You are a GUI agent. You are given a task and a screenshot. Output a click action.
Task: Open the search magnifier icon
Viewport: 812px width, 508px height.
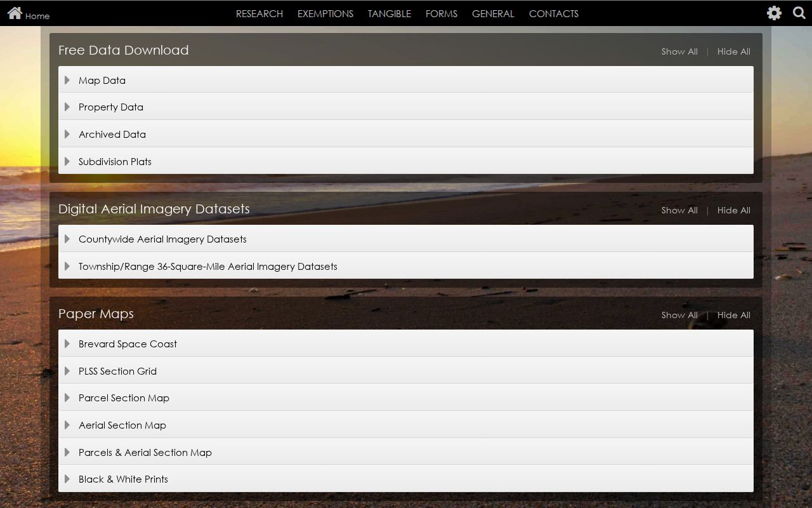[799, 13]
